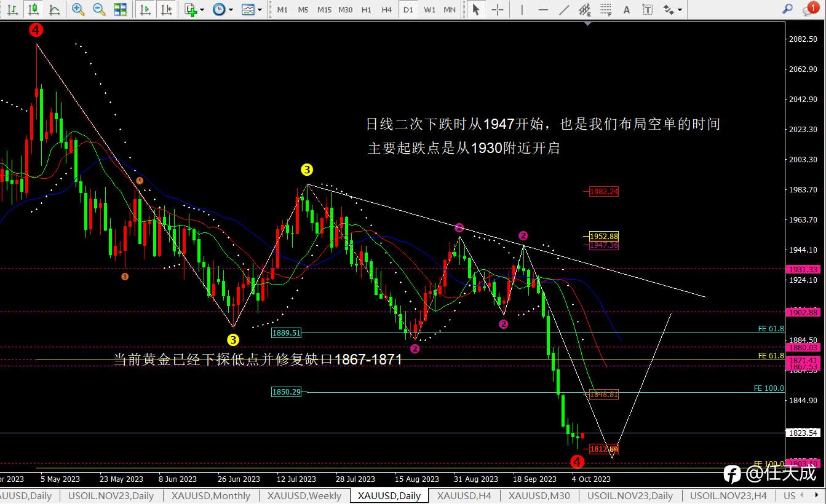Expand the arrows tool dropdown arrow

click(680, 9)
